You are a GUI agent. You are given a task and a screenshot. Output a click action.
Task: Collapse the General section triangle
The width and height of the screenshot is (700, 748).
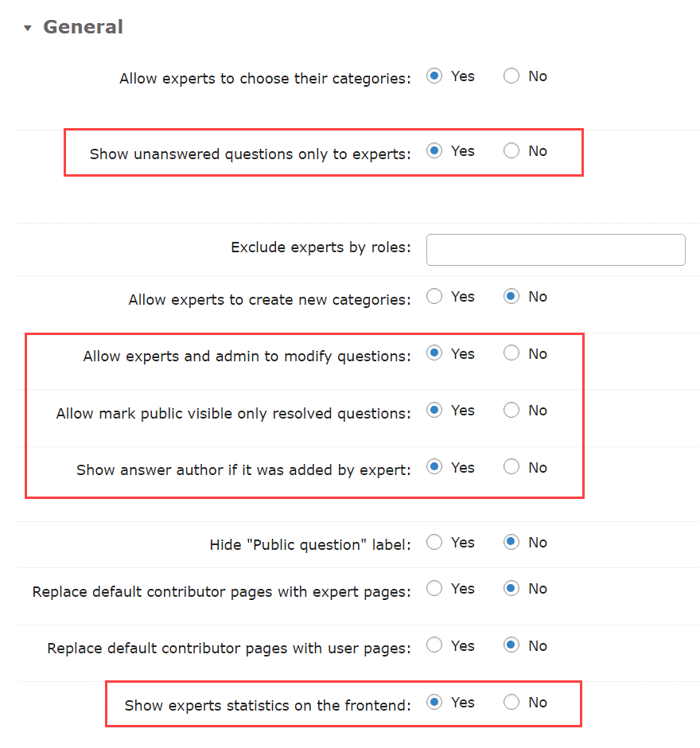[28, 28]
